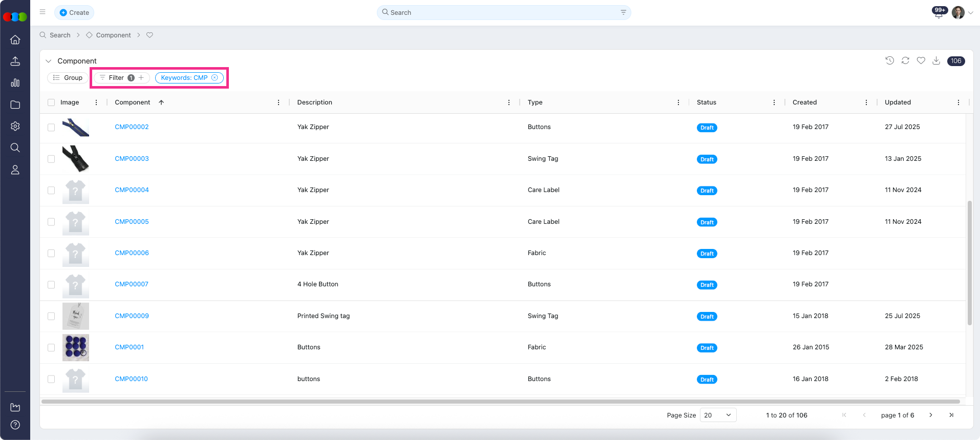
Task: Toggle the select-all checkbox in header
Action: pos(51,102)
